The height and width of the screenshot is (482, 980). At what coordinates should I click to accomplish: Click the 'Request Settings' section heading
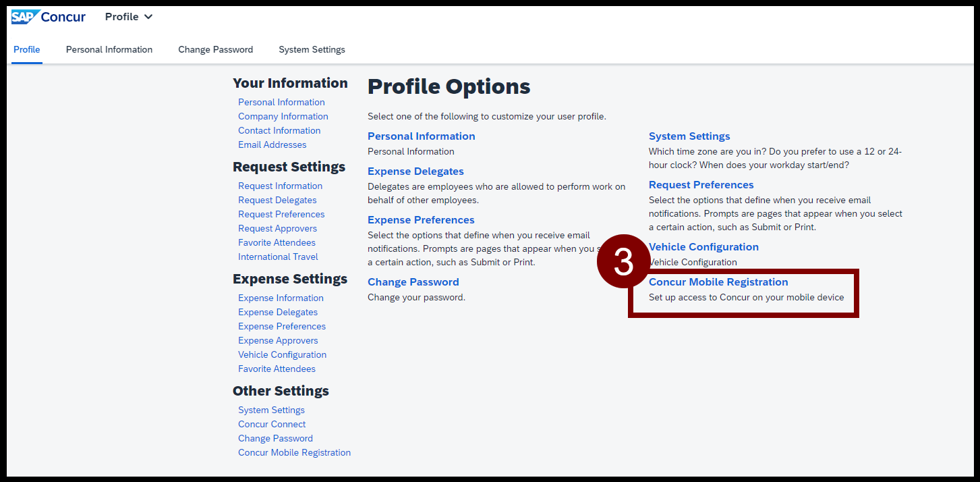(x=289, y=167)
